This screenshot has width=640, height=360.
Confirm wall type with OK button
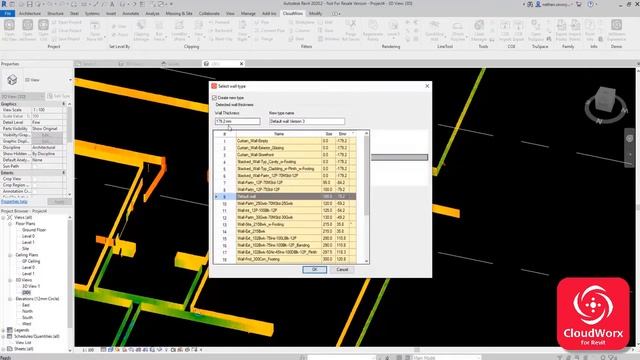[314, 270]
